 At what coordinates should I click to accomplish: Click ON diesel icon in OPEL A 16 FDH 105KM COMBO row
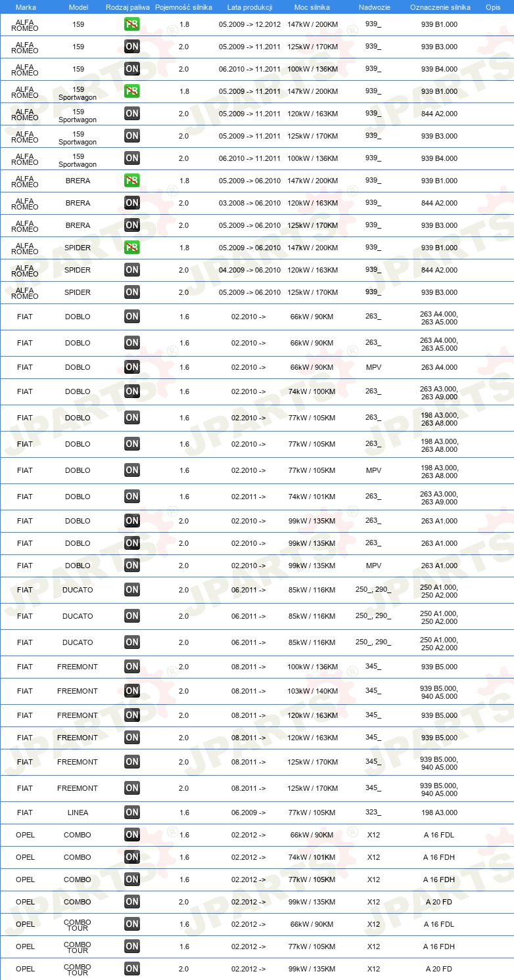132,880
